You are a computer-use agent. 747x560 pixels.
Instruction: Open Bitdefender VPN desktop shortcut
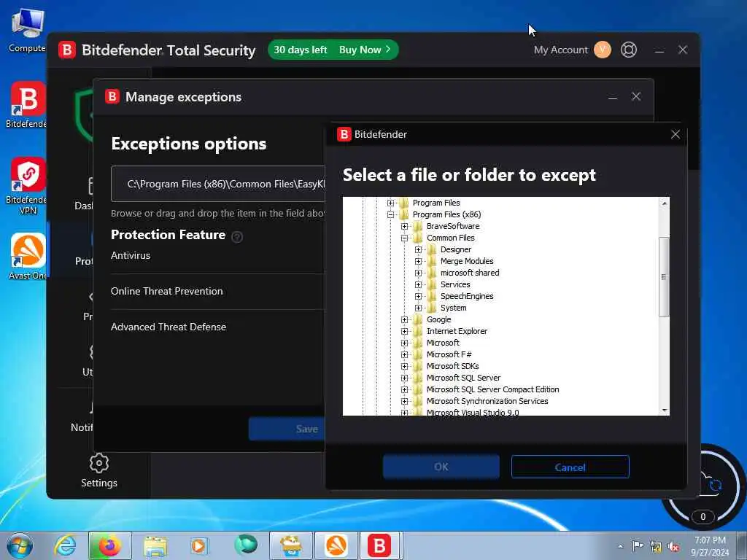click(28, 186)
